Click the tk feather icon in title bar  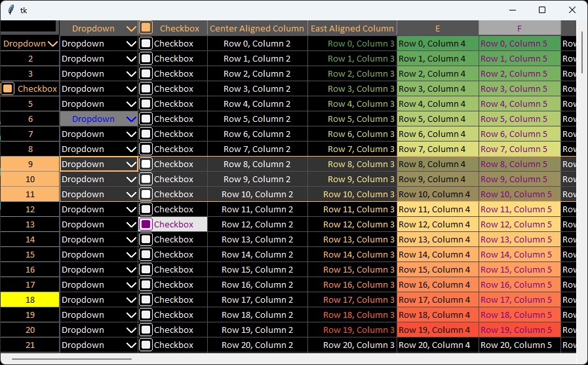click(x=10, y=10)
